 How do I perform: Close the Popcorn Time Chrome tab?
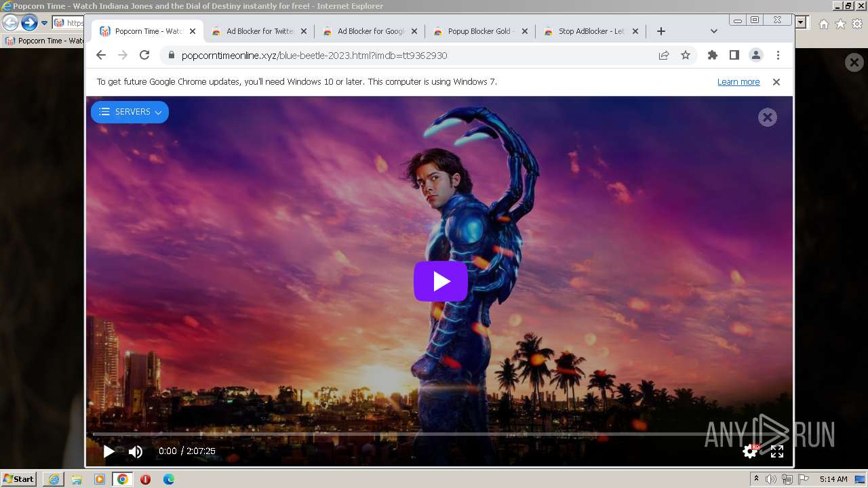point(193,31)
